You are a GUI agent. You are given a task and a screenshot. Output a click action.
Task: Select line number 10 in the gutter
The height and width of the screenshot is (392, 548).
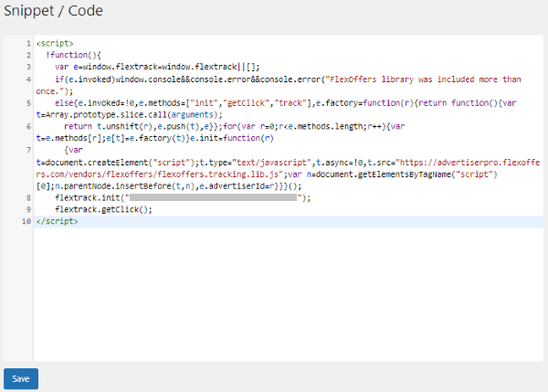[x=26, y=221]
